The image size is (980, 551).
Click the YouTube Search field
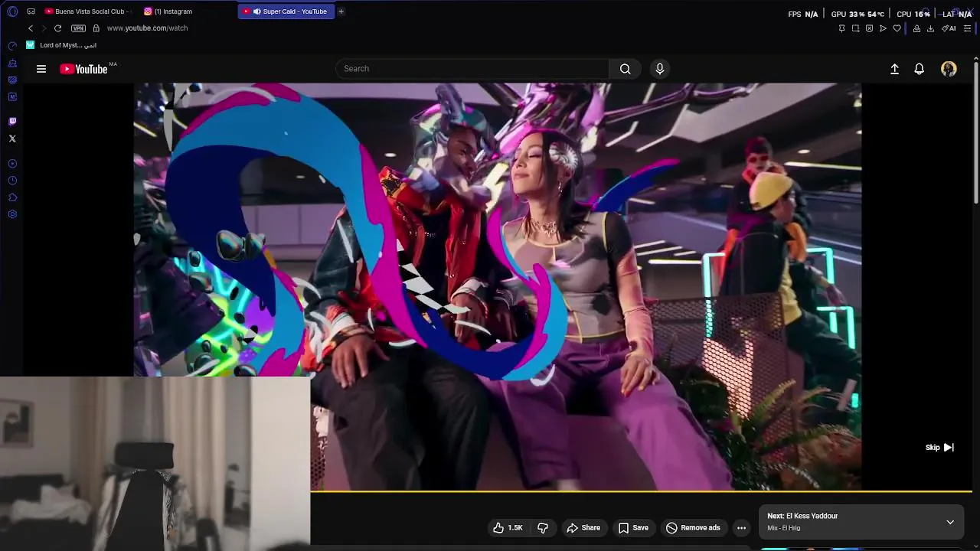[x=472, y=69]
